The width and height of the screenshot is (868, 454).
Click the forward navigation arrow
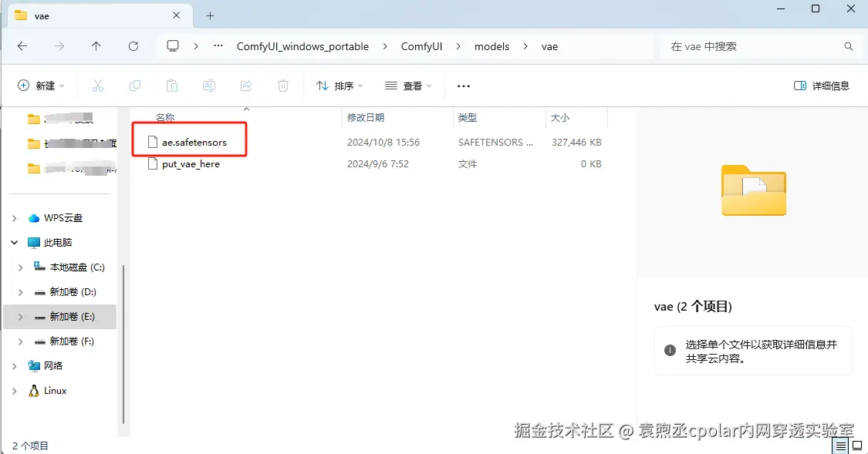59,46
